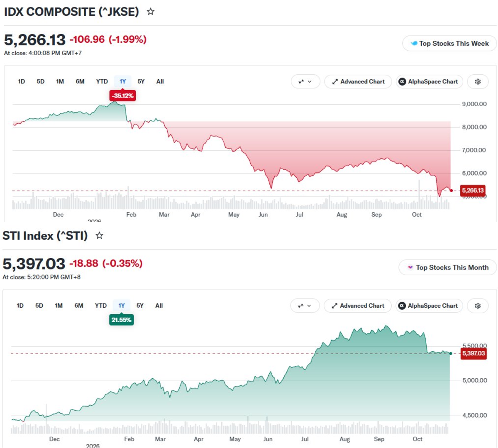Screen dimensions: 498x448
Task: Open AlphaSpace Chart for STI Index
Action: tap(429, 306)
